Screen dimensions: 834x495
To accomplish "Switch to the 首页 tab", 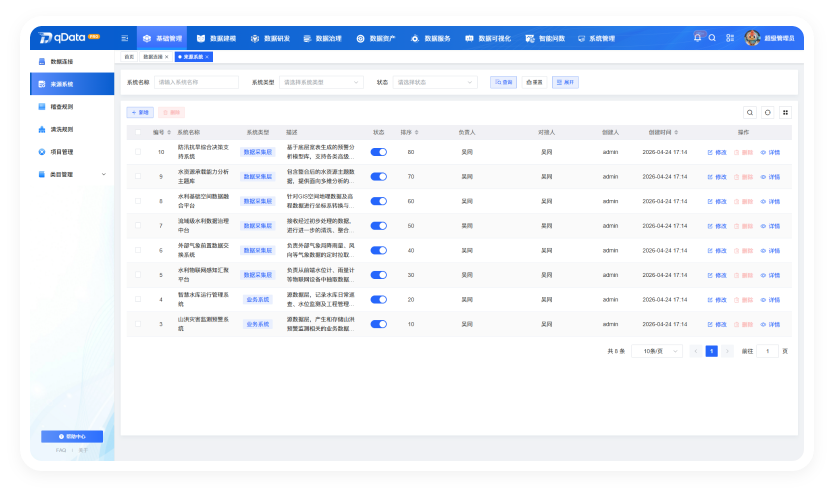I will 129,57.
